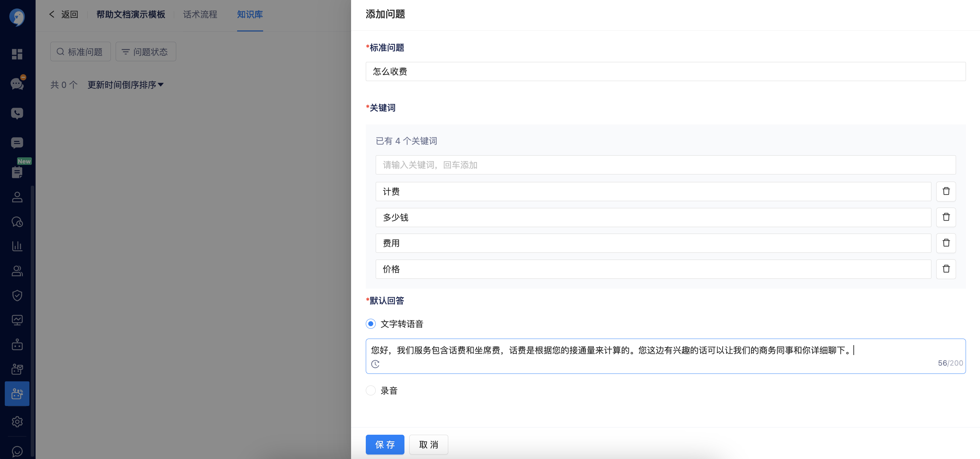
Task: Delete the keyword 多少钱
Action: coord(946,217)
